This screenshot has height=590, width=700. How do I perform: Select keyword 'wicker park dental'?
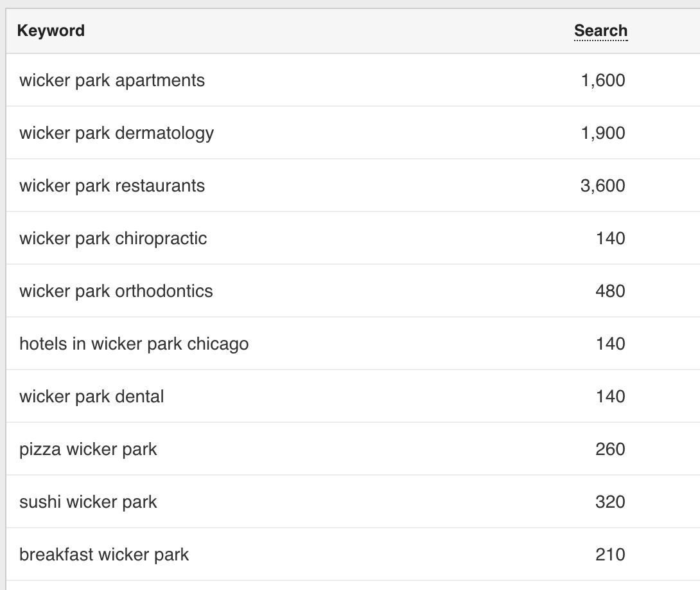pos(92,397)
